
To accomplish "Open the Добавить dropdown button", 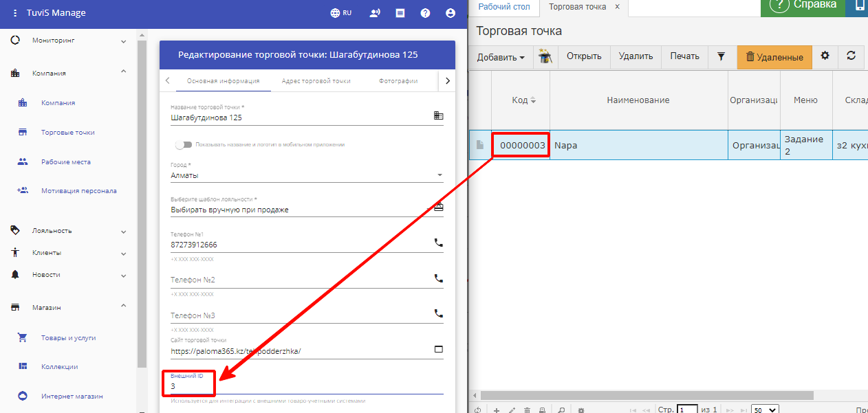I will (501, 57).
